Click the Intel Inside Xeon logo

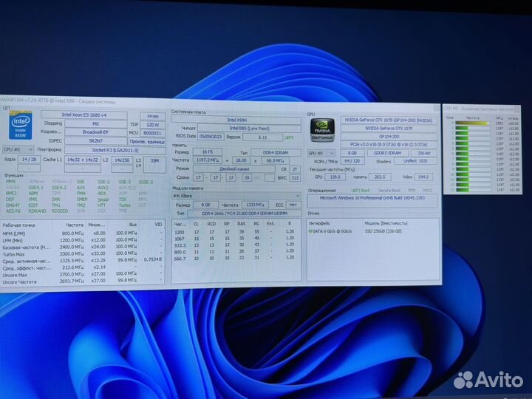pyautogui.click(x=21, y=125)
